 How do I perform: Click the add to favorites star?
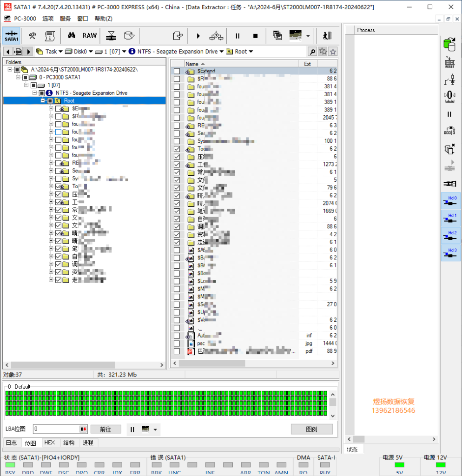click(323, 51)
